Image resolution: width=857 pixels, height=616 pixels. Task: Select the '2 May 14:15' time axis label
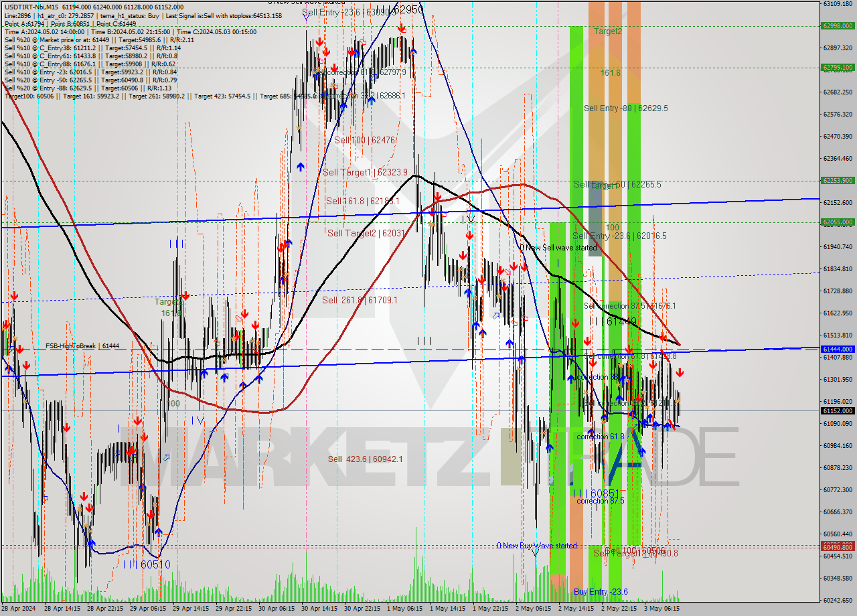pyautogui.click(x=576, y=609)
